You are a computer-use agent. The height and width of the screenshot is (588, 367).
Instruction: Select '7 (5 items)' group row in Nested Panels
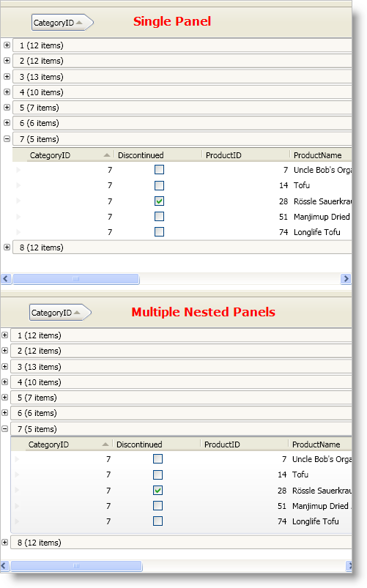(181, 428)
